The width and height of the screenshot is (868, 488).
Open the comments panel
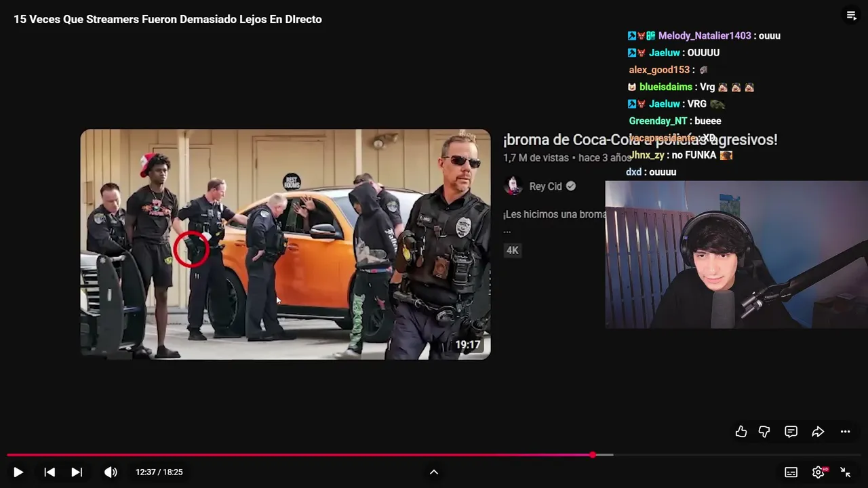791,432
